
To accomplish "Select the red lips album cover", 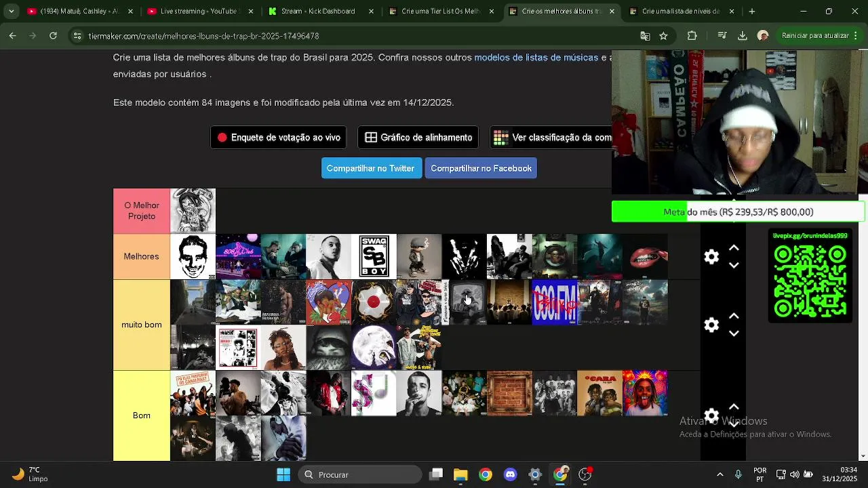I will (x=645, y=256).
